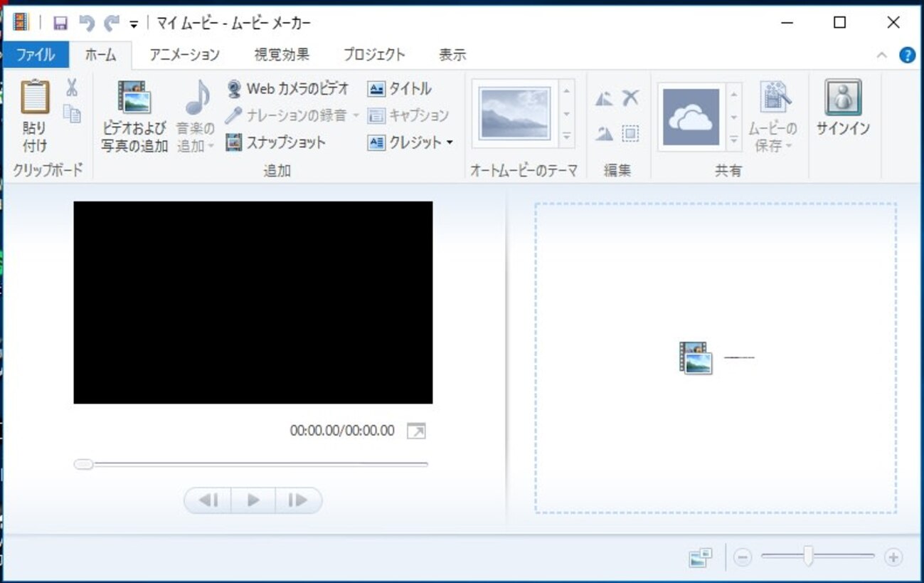Start Web カメラのビデオ recording
This screenshot has height=583, width=924.
tap(288, 89)
